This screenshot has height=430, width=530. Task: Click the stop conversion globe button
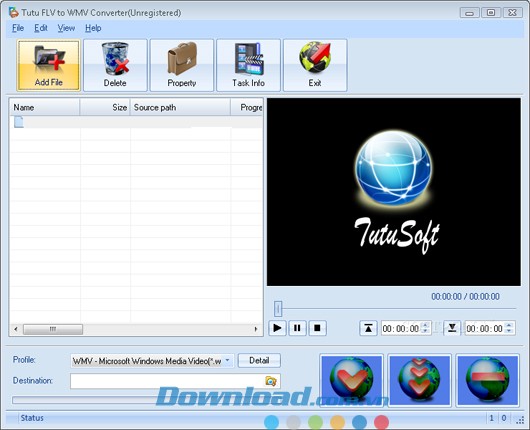(487, 380)
